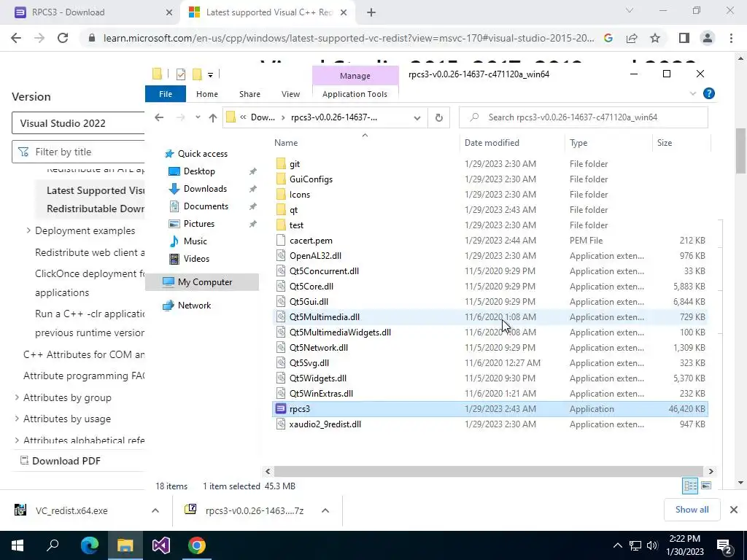Screen dimensions: 747x560
Task: Expand Deployment examples tree item
Action: click(x=28, y=230)
